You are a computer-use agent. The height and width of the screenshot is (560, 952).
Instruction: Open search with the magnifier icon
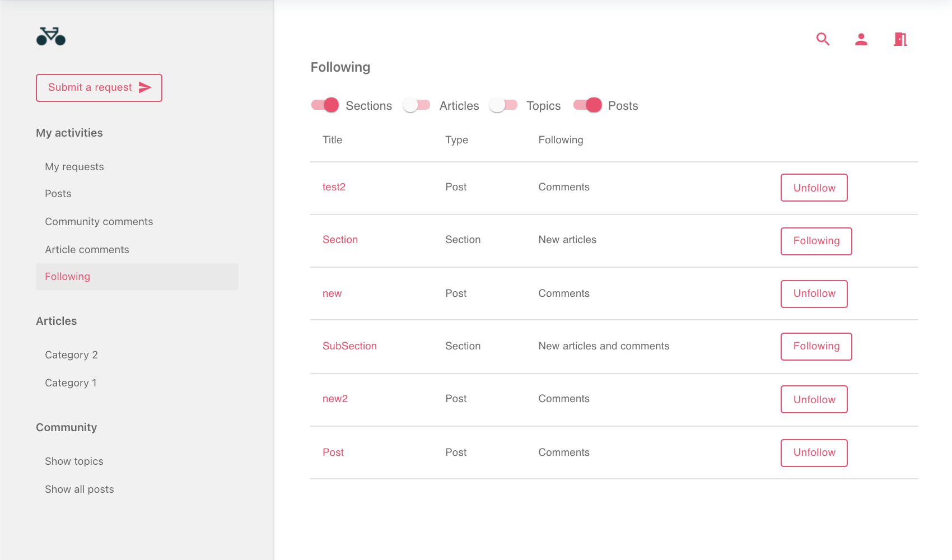tap(823, 39)
